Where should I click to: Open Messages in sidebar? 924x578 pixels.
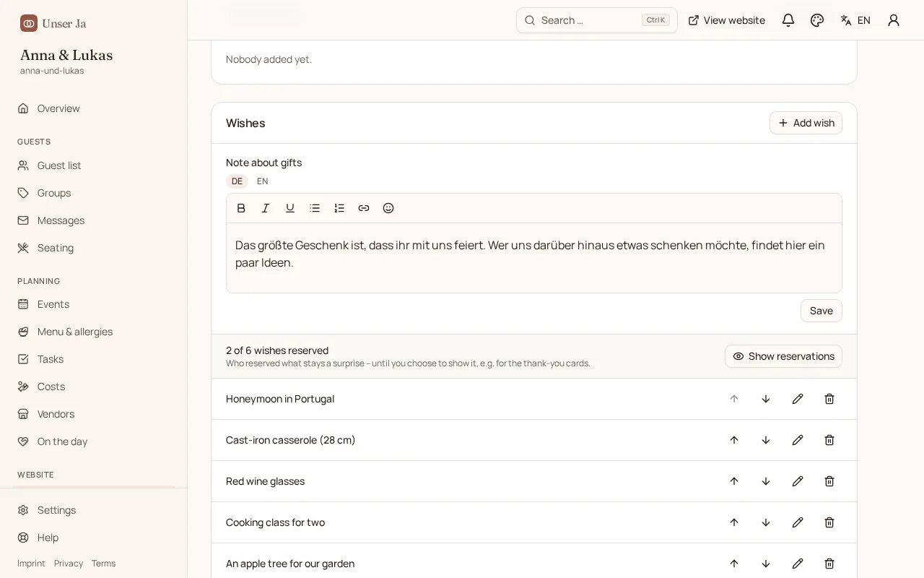point(94,220)
